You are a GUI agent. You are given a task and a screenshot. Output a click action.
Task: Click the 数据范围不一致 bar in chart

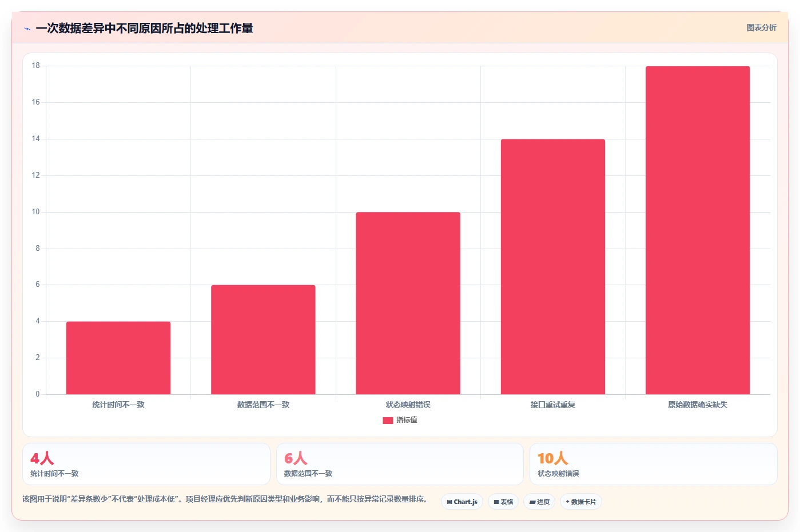click(263, 339)
